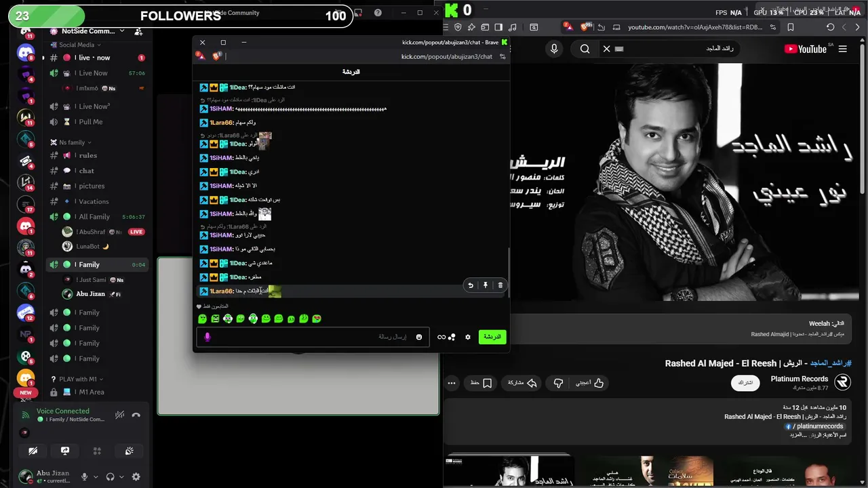
Task: Click YouTube address bar URL
Action: [x=695, y=27]
